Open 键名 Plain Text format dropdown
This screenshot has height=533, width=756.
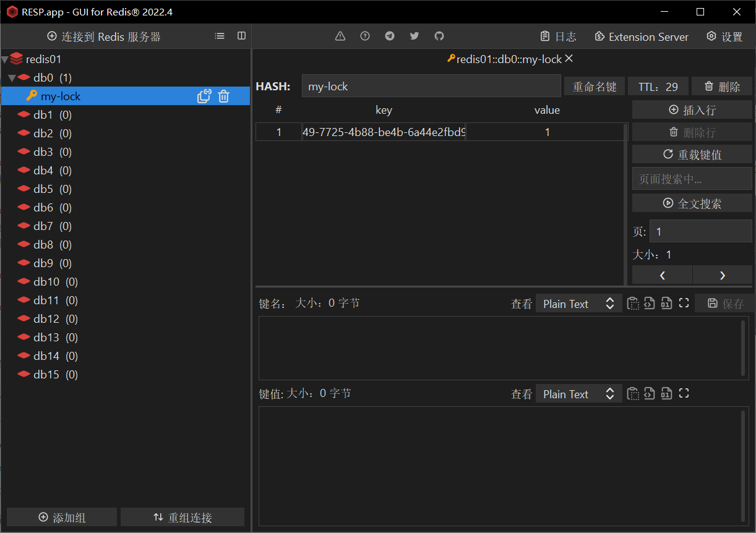[x=578, y=304]
